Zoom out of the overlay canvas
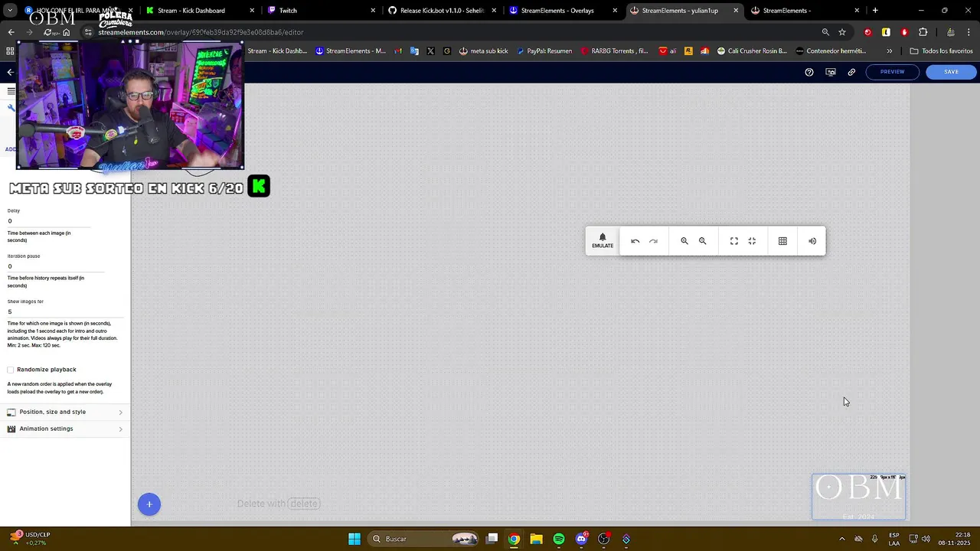 702,241
